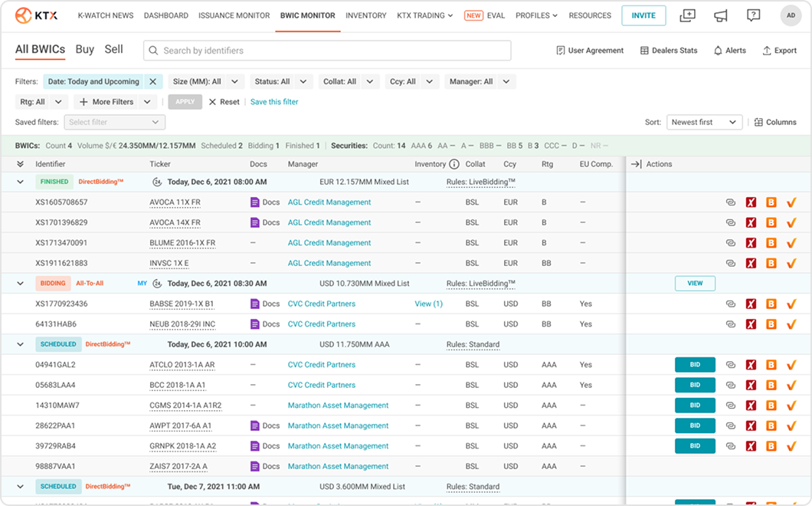Viewport: 812px width, 506px height.
Task: Click the bell icon for Alerts
Action: pyautogui.click(x=718, y=51)
